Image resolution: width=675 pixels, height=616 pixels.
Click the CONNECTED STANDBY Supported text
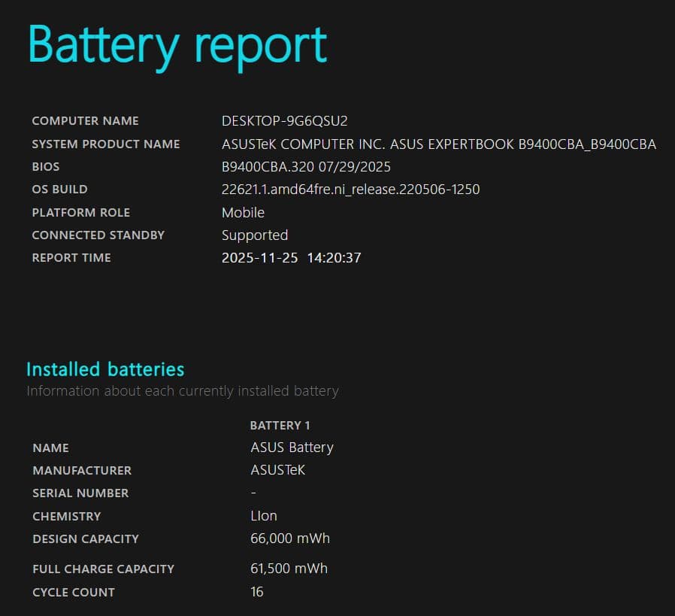255,235
